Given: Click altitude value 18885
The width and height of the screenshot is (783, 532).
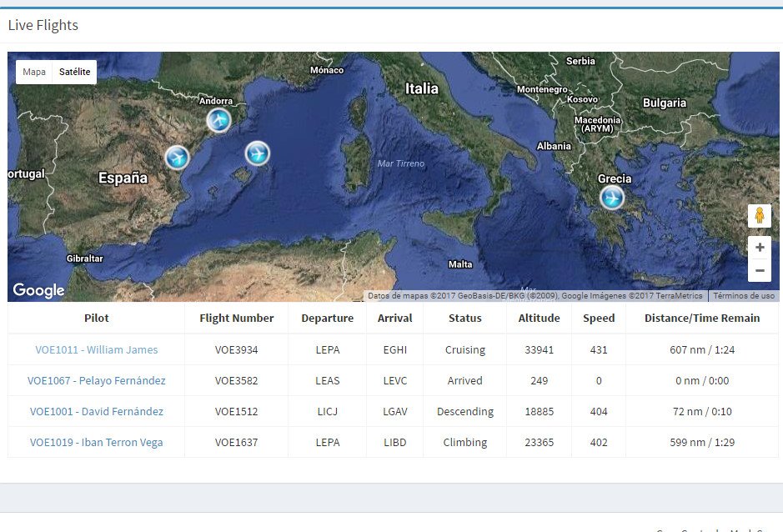Looking at the screenshot, I should coord(540,412).
